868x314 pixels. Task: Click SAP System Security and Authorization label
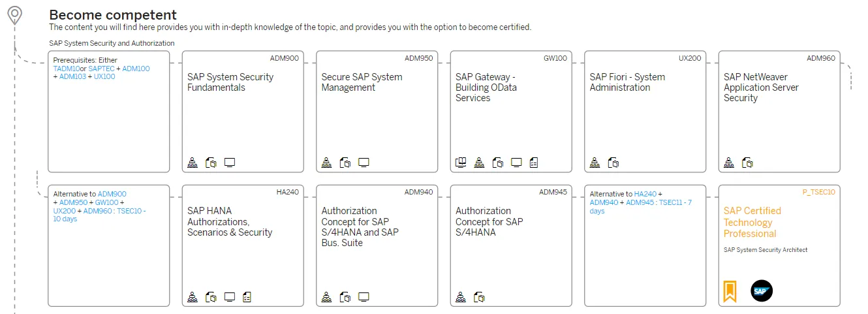click(112, 43)
